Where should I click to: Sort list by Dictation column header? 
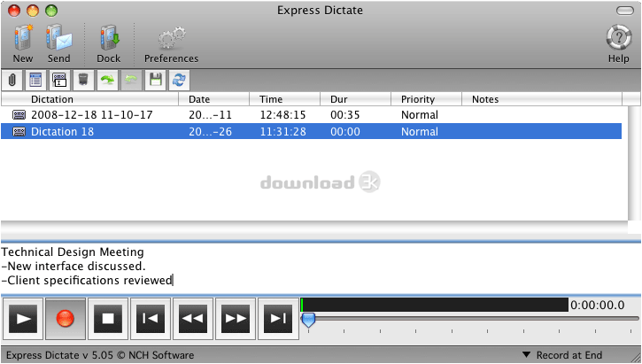coord(90,99)
